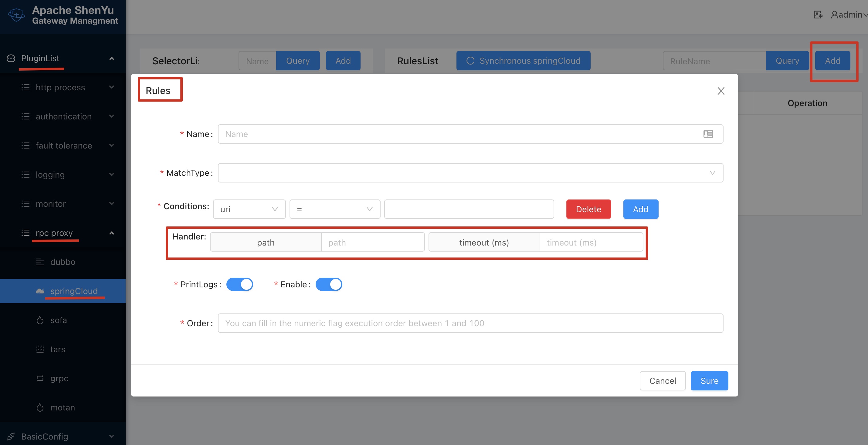Click the language translate icon in header
The height and width of the screenshot is (445, 868).
pos(818,15)
